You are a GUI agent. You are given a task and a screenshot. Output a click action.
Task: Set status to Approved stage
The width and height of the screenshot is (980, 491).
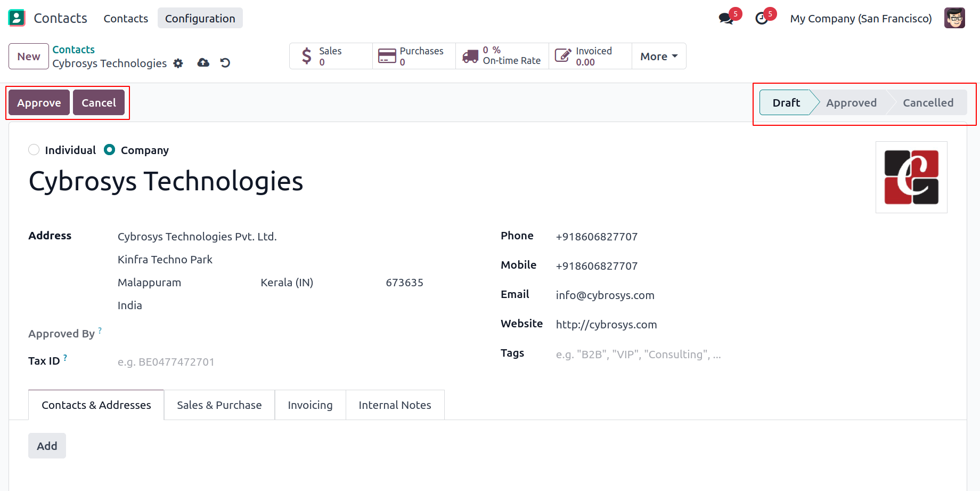tap(851, 103)
